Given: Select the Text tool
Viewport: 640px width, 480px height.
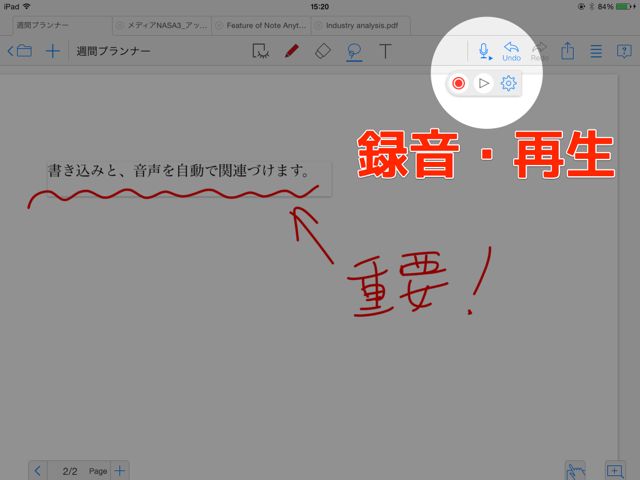Looking at the screenshot, I should (x=385, y=51).
